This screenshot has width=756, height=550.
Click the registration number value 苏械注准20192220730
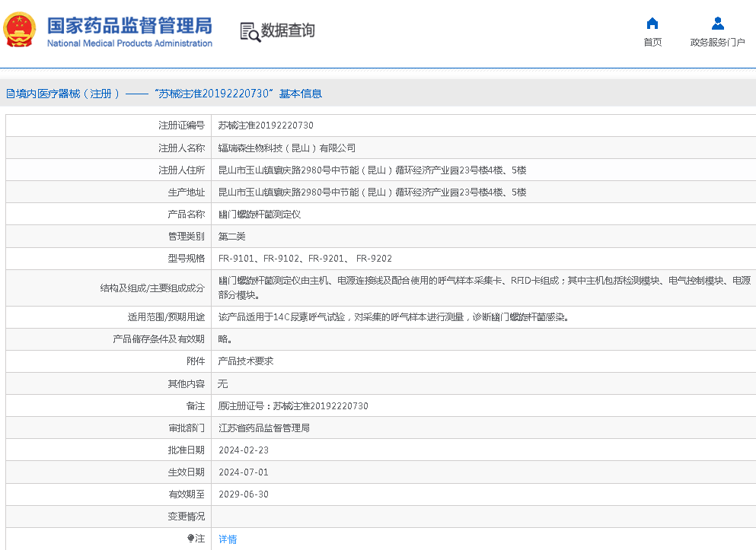pos(266,126)
